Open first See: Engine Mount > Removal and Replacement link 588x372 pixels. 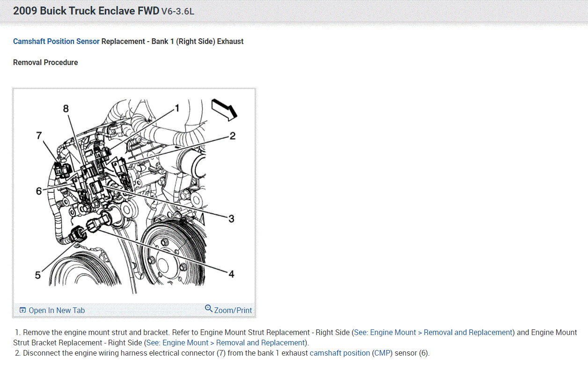(434, 333)
